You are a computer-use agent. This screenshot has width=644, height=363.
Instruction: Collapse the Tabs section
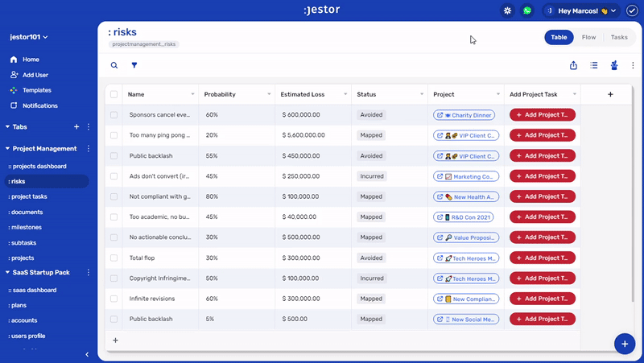coord(7,127)
